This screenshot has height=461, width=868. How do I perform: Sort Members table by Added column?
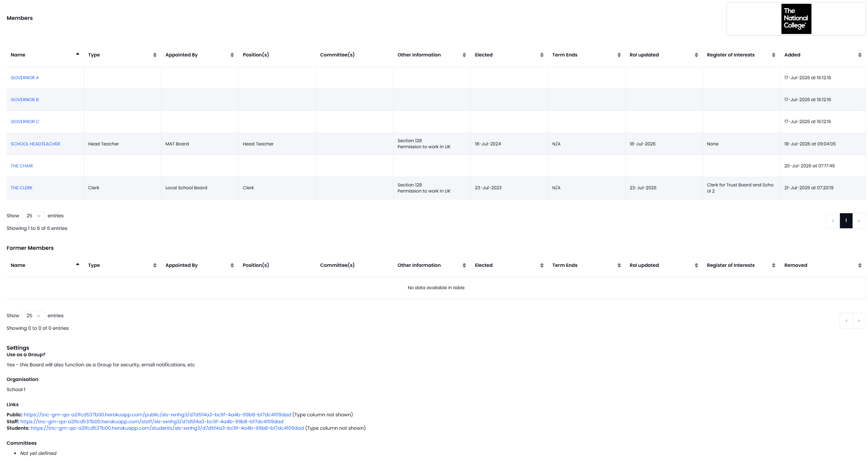pyautogui.click(x=822, y=55)
